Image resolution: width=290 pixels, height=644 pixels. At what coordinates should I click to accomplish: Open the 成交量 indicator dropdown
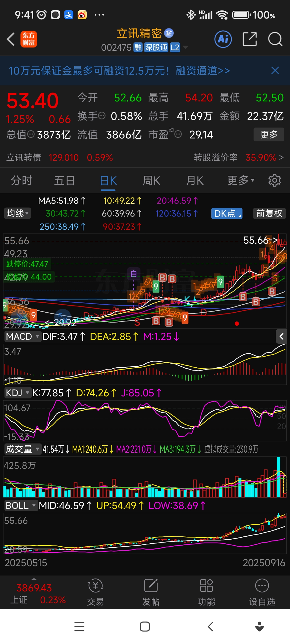pos(23,449)
